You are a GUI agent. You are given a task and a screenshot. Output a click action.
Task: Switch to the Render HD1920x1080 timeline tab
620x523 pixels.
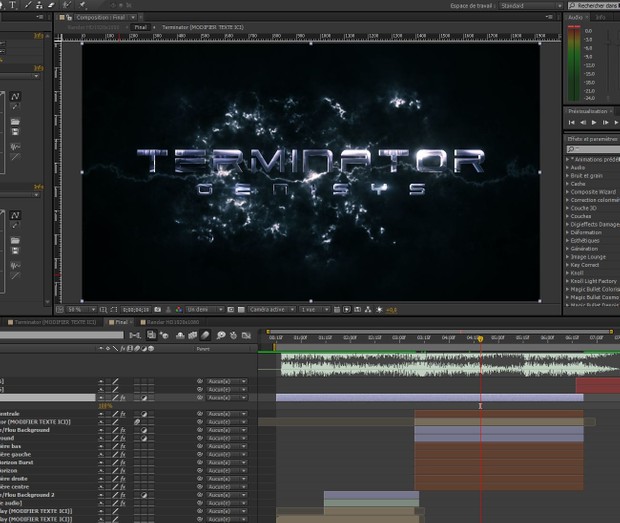click(170, 322)
